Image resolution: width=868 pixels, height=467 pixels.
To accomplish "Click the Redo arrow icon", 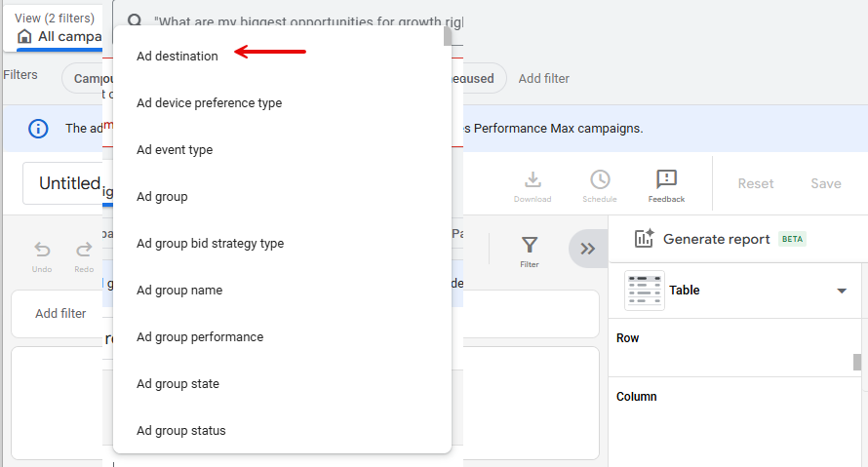I will pos(84,251).
